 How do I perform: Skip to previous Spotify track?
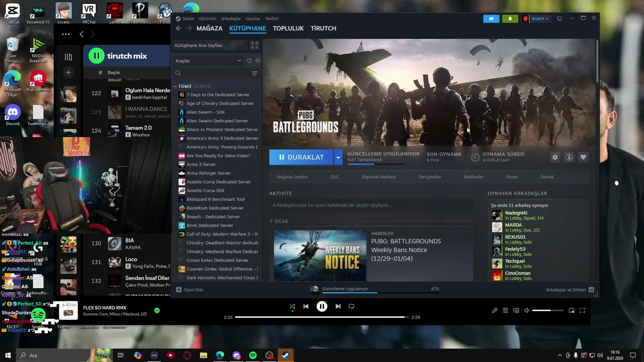point(306,306)
